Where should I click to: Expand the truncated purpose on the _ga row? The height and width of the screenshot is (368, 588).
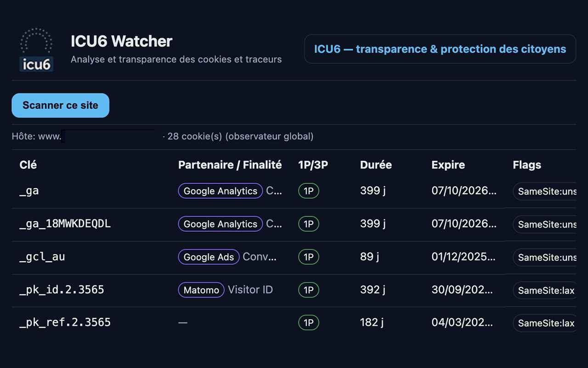pos(275,191)
